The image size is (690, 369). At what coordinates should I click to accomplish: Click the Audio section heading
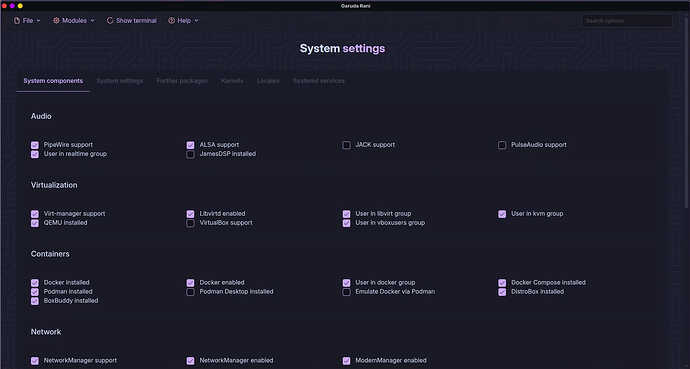(41, 116)
